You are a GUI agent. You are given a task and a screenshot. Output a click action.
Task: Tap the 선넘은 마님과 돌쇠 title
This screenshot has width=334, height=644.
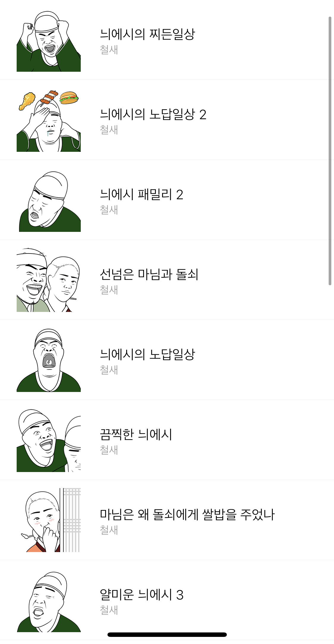(149, 274)
